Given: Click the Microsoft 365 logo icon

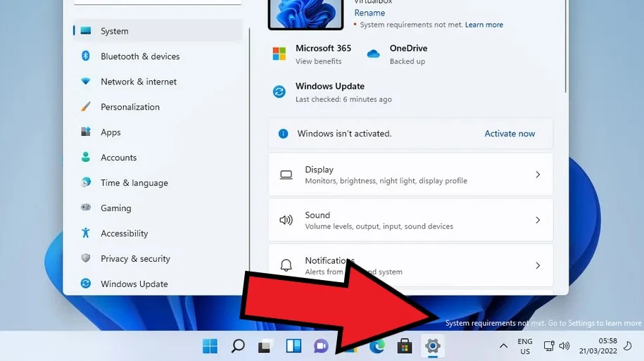Looking at the screenshot, I should click(x=279, y=53).
